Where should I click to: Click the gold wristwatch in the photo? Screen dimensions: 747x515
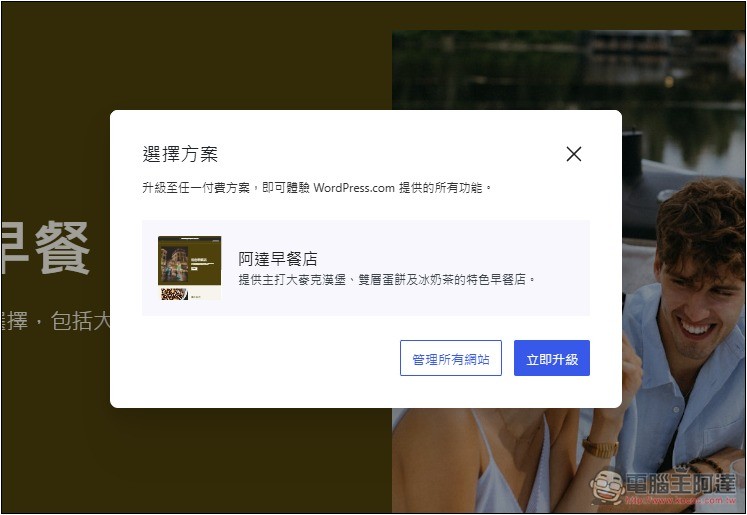[x=601, y=447]
